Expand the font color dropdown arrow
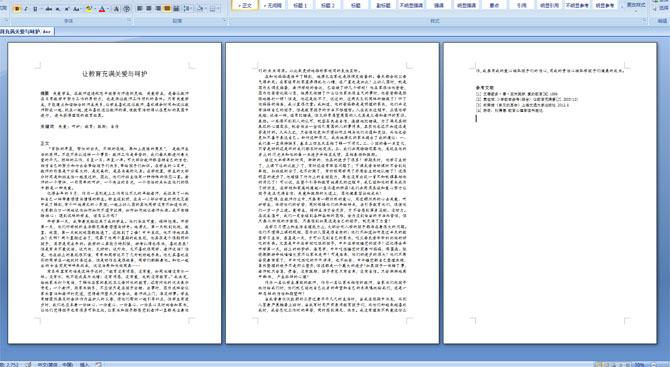The width and height of the screenshot is (670, 367). point(108,9)
